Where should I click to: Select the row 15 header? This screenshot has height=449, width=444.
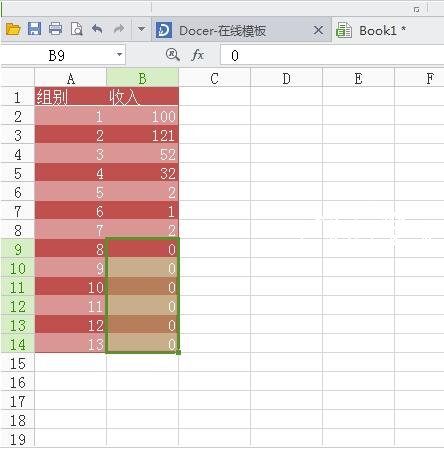pyautogui.click(x=17, y=363)
